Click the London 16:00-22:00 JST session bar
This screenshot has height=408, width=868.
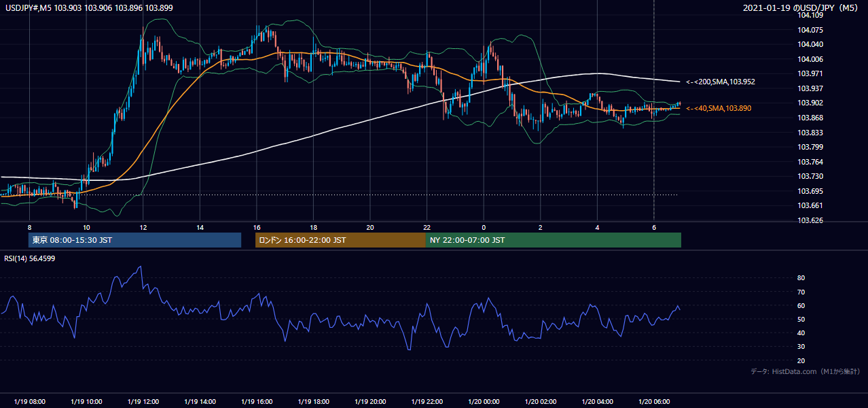pyautogui.click(x=340, y=240)
